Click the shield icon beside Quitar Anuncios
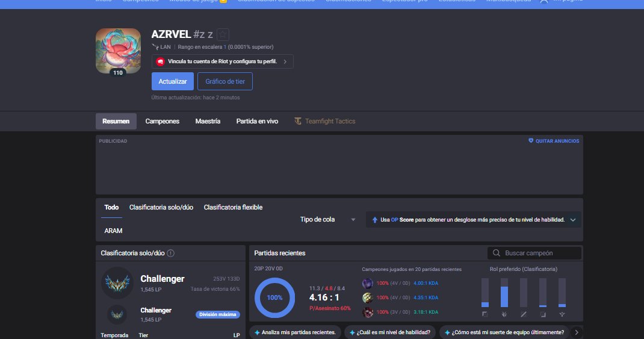Viewport: 644px width, 339px height. point(531,140)
